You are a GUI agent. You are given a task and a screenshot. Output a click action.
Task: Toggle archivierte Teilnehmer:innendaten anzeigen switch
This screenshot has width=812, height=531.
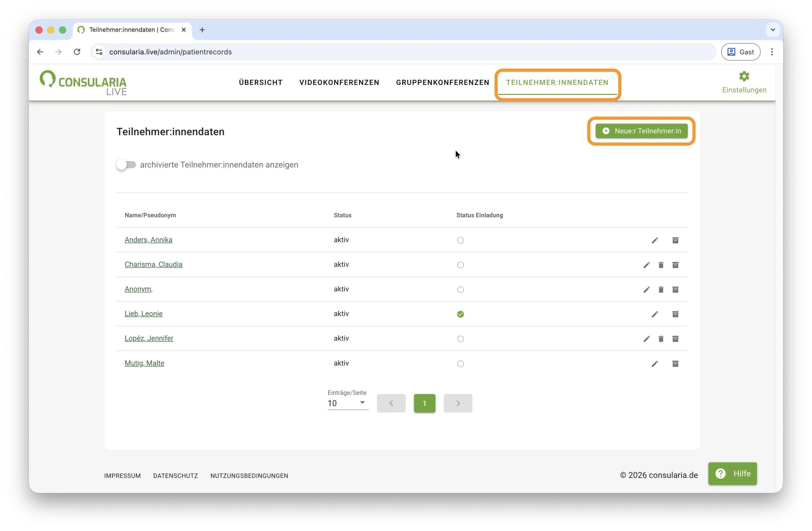pyautogui.click(x=126, y=165)
